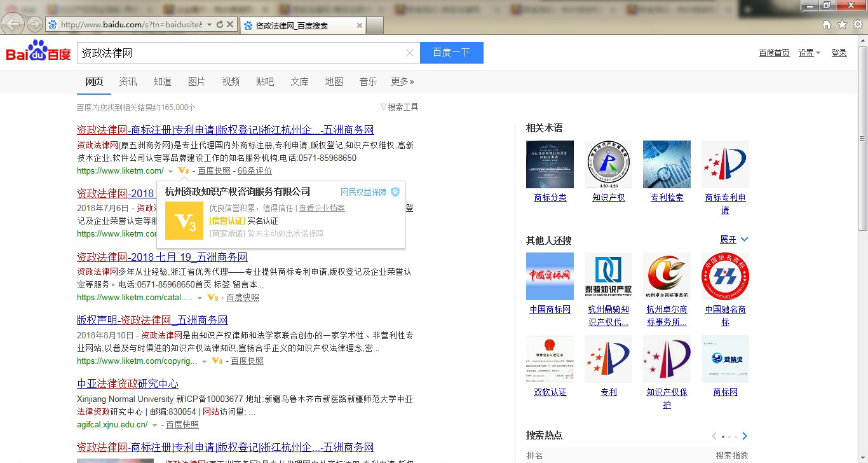Click the V3 badge beside www.liketm.com/copyrig... result

click(217, 361)
